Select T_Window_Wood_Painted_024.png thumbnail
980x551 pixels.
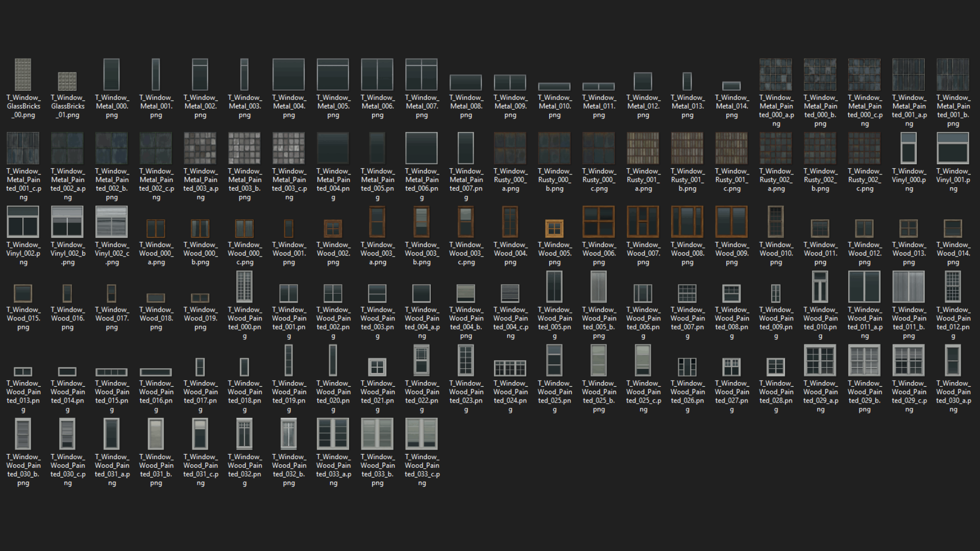(x=510, y=367)
